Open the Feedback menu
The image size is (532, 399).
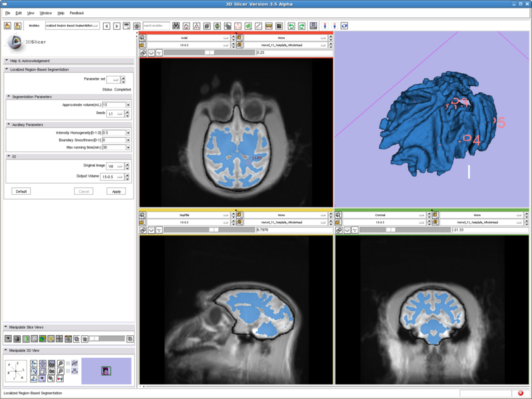click(x=76, y=13)
